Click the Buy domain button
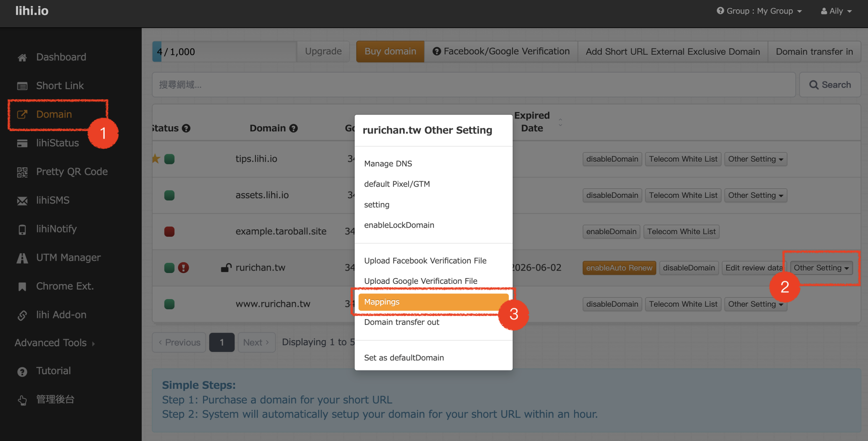The width and height of the screenshot is (868, 441). (390, 51)
